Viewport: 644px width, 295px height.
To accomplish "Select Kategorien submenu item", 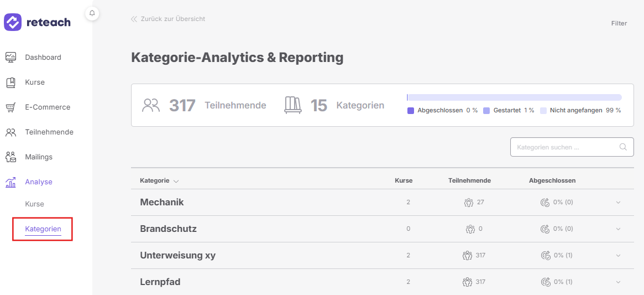I will [43, 229].
